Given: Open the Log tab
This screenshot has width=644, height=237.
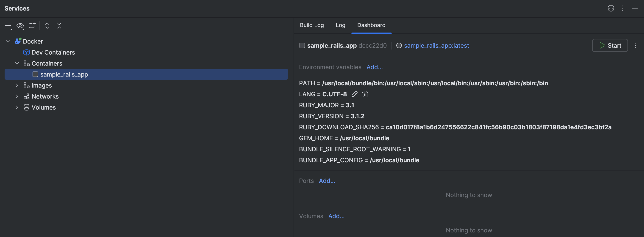Looking at the screenshot, I should (341, 25).
